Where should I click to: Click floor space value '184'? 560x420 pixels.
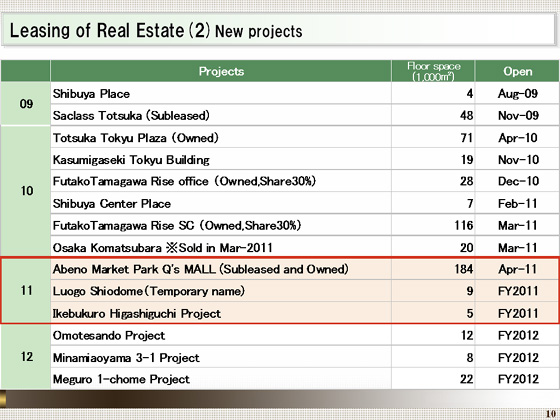coord(464,269)
